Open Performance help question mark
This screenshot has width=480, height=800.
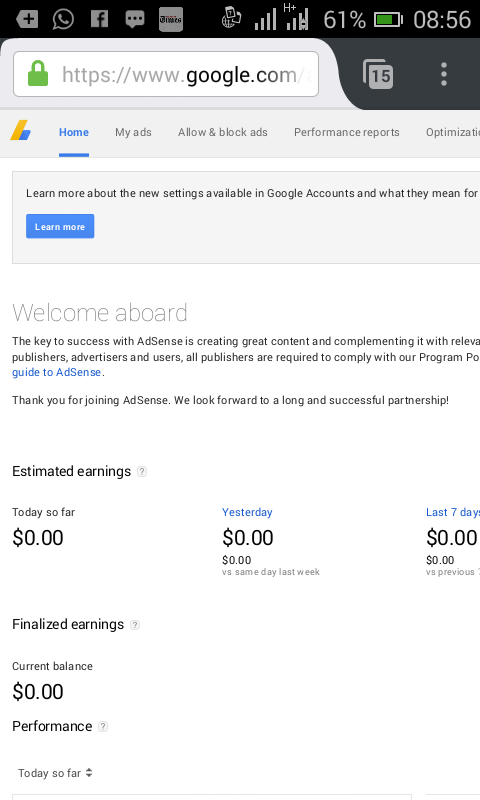point(103,727)
